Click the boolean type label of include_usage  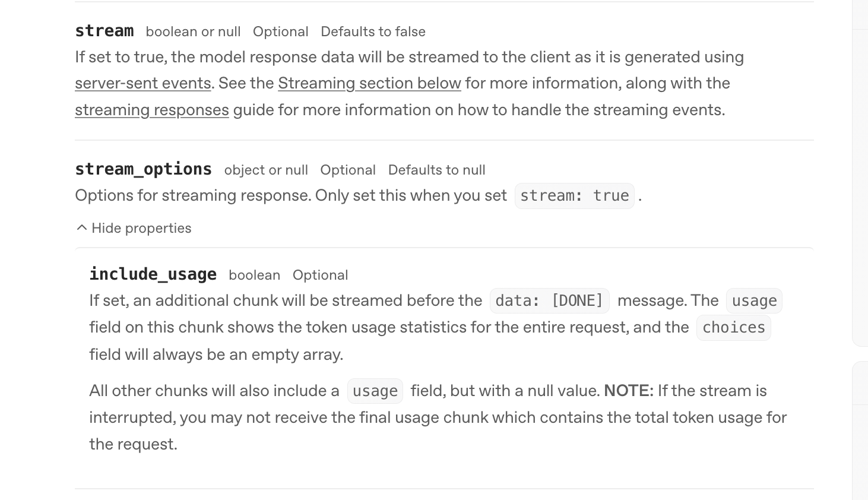254,275
